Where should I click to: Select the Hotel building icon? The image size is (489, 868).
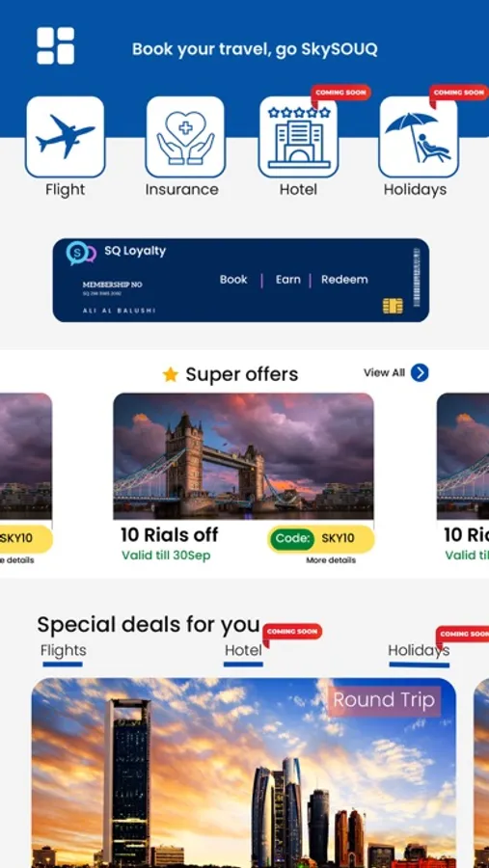pos(298,137)
